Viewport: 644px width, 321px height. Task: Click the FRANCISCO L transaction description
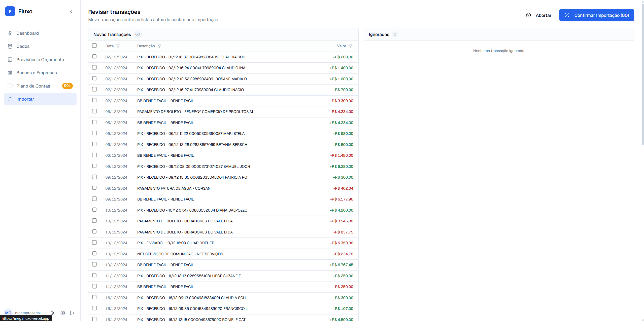(x=192, y=309)
